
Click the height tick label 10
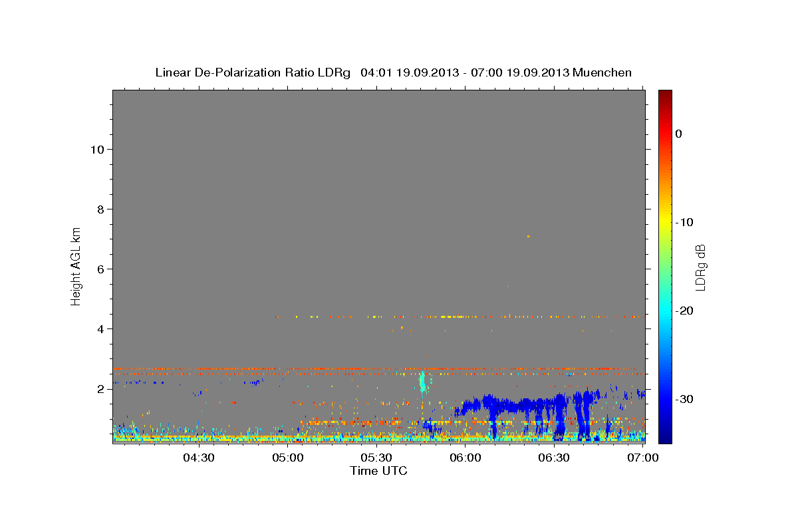click(x=96, y=150)
